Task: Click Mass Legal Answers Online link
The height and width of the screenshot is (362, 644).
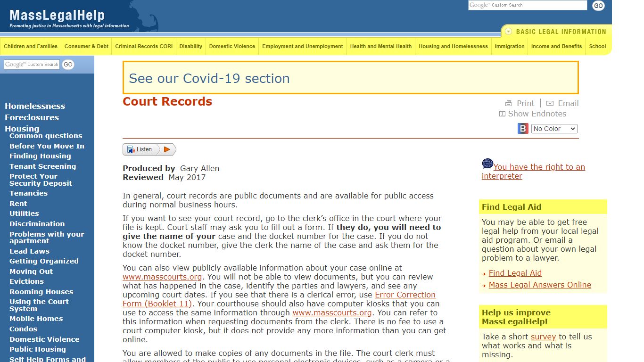Action: [x=540, y=285]
